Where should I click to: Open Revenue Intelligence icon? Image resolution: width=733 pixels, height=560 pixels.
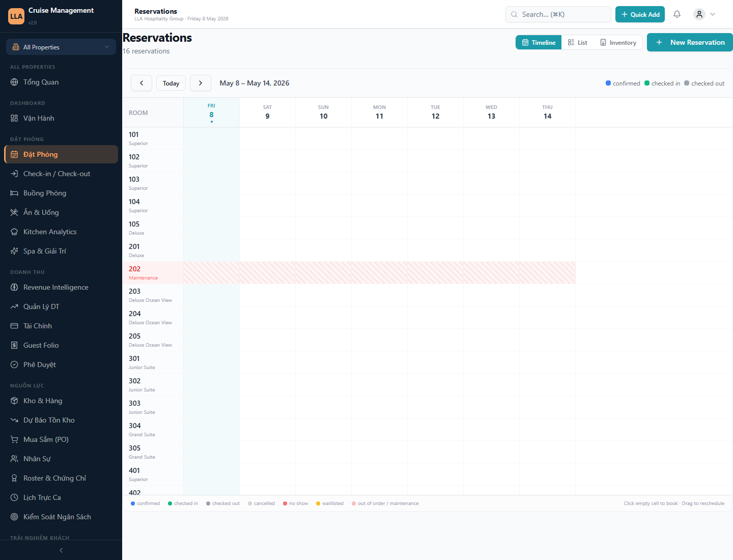(x=14, y=287)
